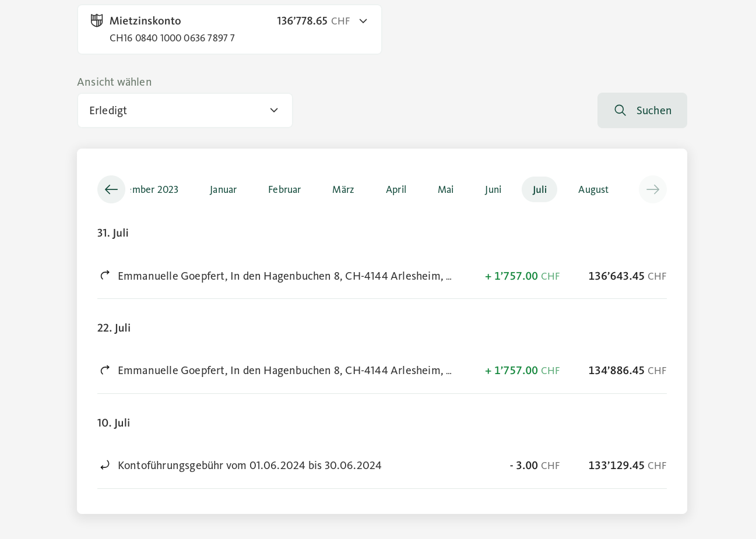Viewport: 756px width, 539px height.
Task: Select the April tab
Action: click(x=396, y=189)
